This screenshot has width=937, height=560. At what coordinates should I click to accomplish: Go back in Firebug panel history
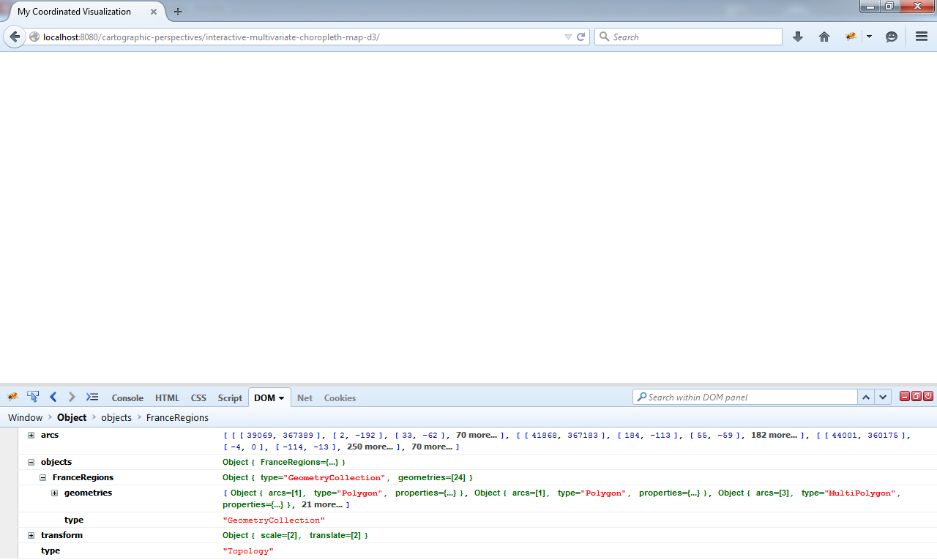[53, 397]
